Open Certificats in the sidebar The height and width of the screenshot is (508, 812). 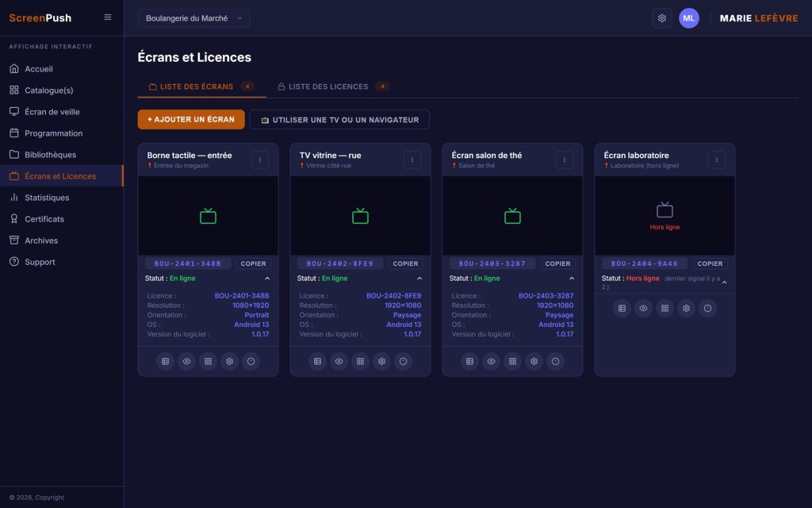tap(62, 219)
